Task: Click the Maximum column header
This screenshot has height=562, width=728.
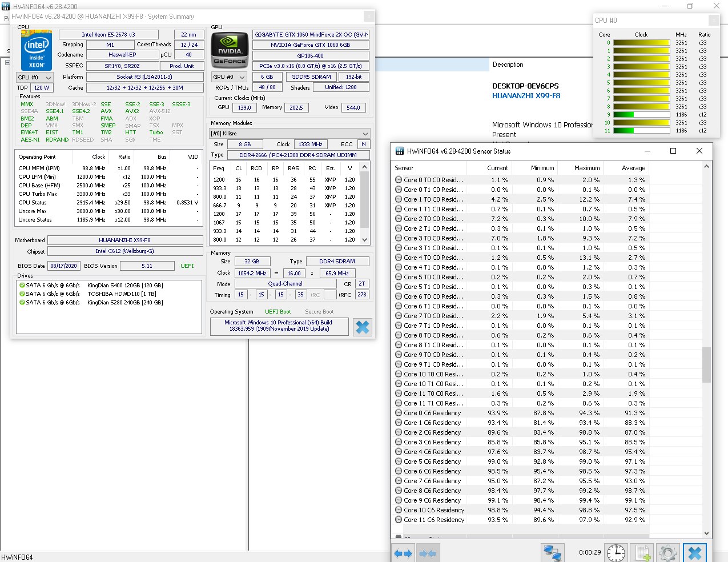Action: [580, 168]
